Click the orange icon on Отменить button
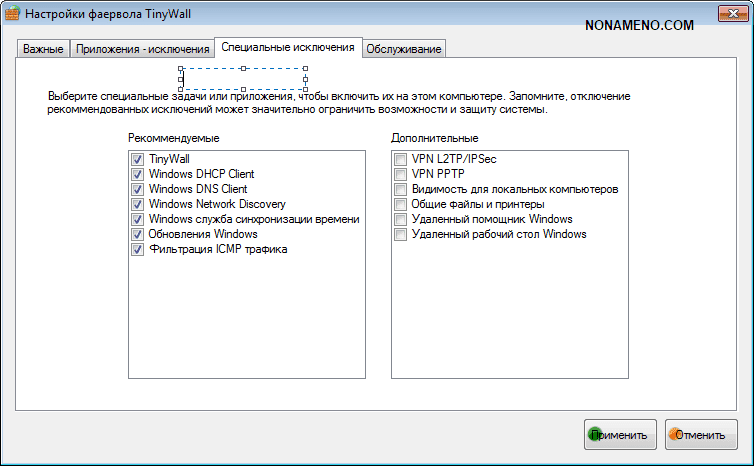This screenshot has width=754, height=466. [x=677, y=435]
